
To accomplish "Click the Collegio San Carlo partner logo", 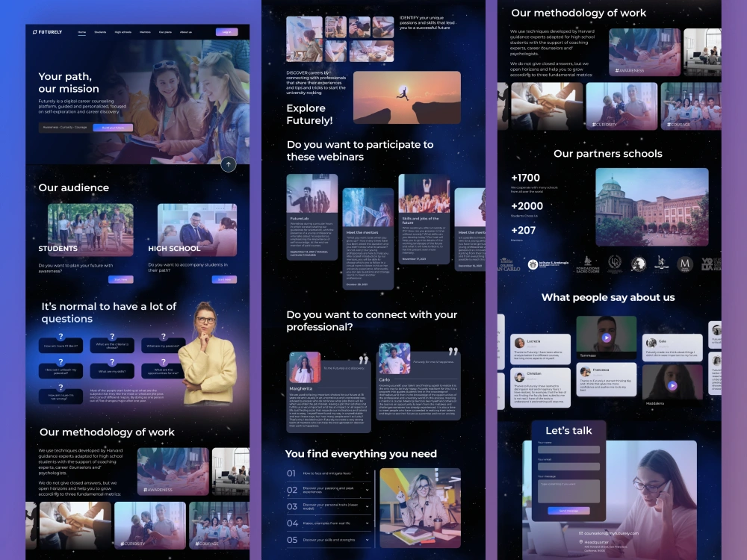I will [509, 265].
